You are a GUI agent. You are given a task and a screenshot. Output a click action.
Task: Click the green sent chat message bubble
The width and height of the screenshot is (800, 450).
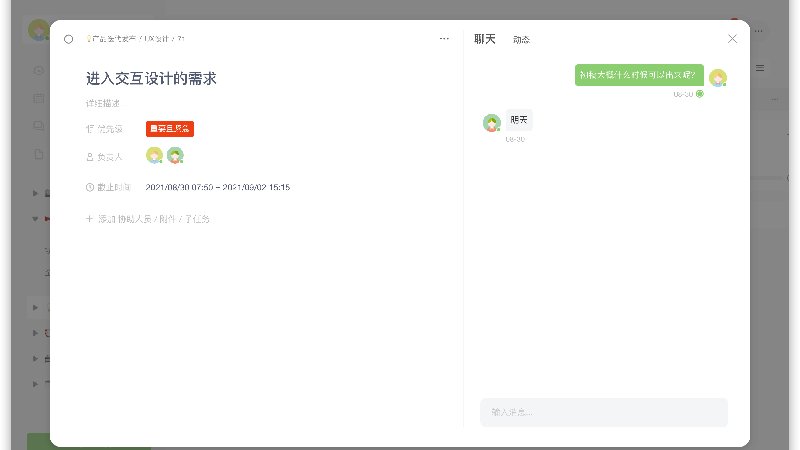[x=639, y=75]
